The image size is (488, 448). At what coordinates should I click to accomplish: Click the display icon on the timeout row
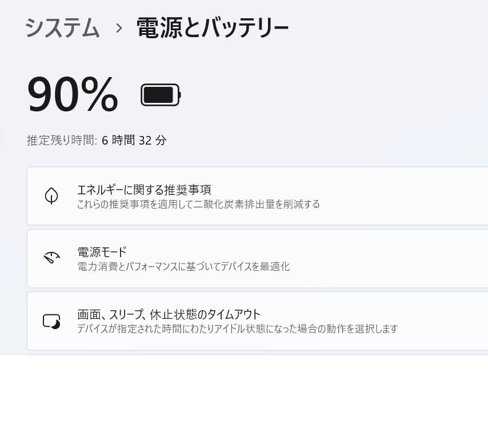coord(51,321)
